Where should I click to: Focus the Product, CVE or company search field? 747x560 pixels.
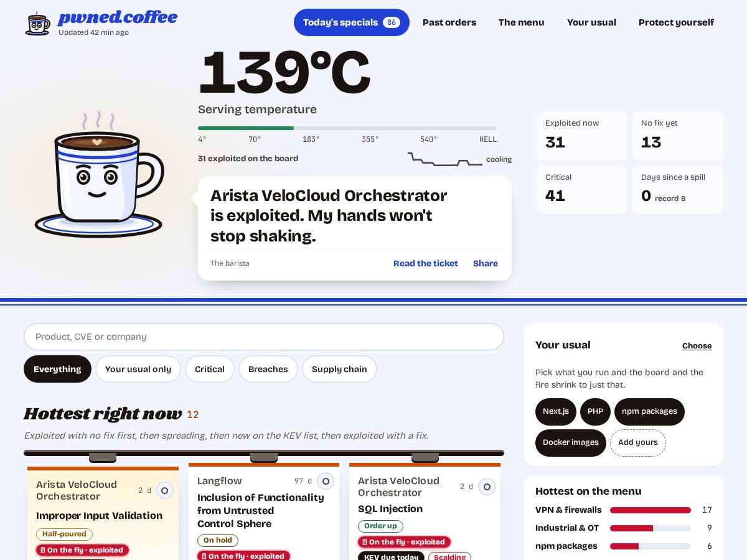(x=264, y=337)
